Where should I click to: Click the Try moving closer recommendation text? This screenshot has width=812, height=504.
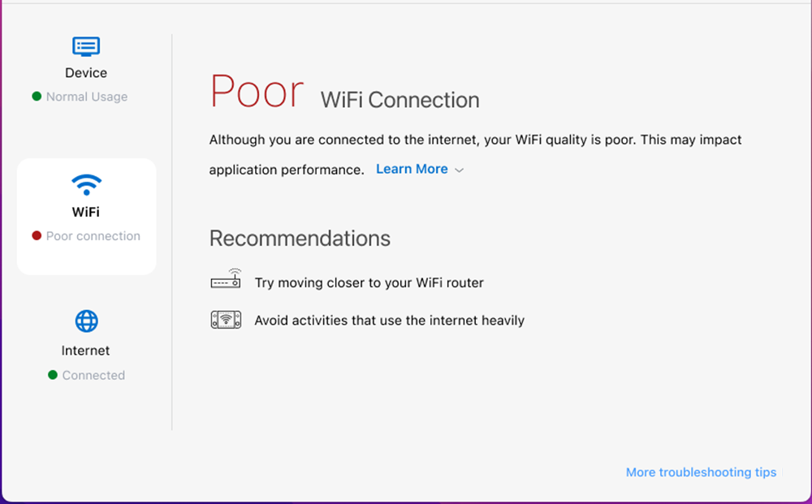(x=369, y=282)
